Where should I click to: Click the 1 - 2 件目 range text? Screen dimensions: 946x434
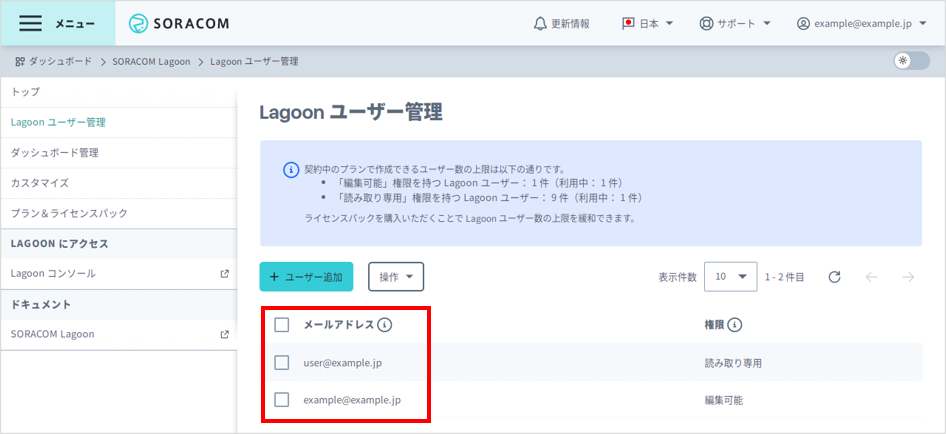[784, 277]
